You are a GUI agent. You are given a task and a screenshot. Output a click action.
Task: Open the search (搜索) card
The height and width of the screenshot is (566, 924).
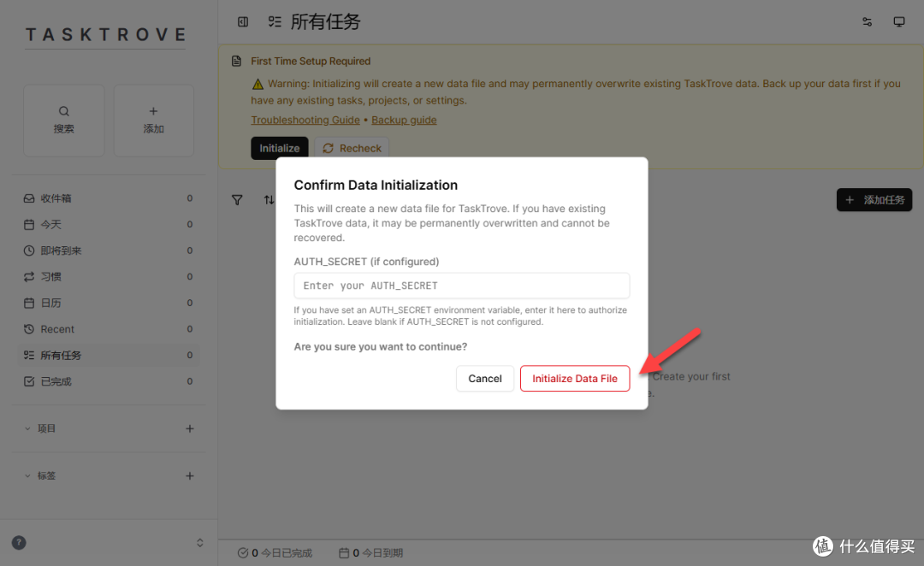tap(63, 121)
